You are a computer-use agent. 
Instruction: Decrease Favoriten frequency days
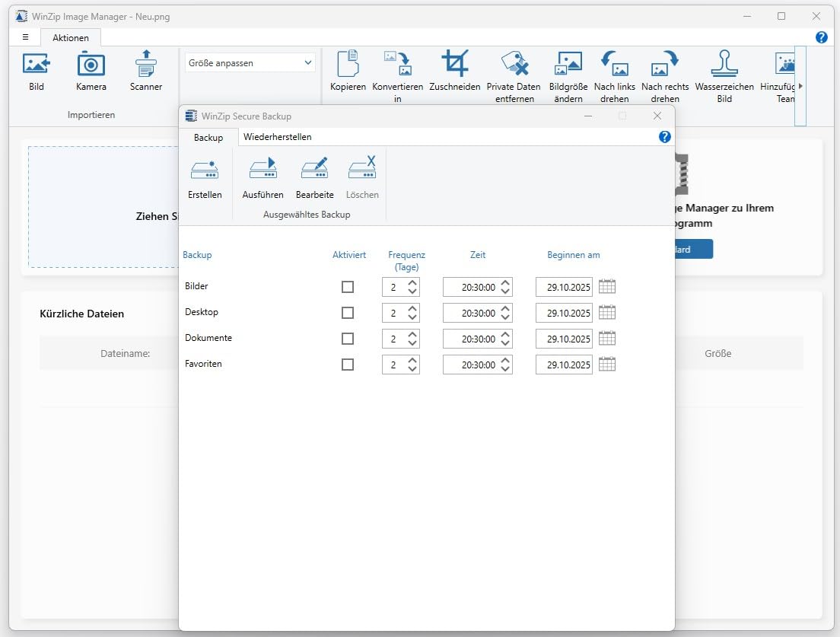(412, 369)
